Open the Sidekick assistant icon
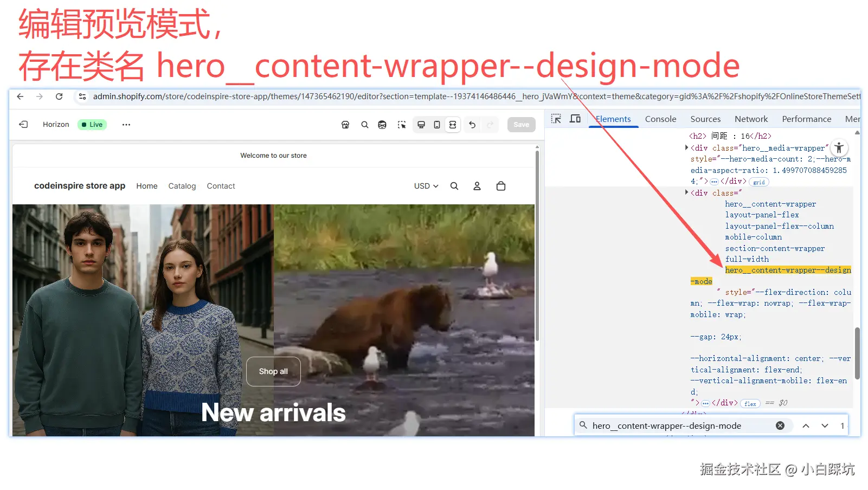This screenshot has height=490, width=868. [x=382, y=125]
